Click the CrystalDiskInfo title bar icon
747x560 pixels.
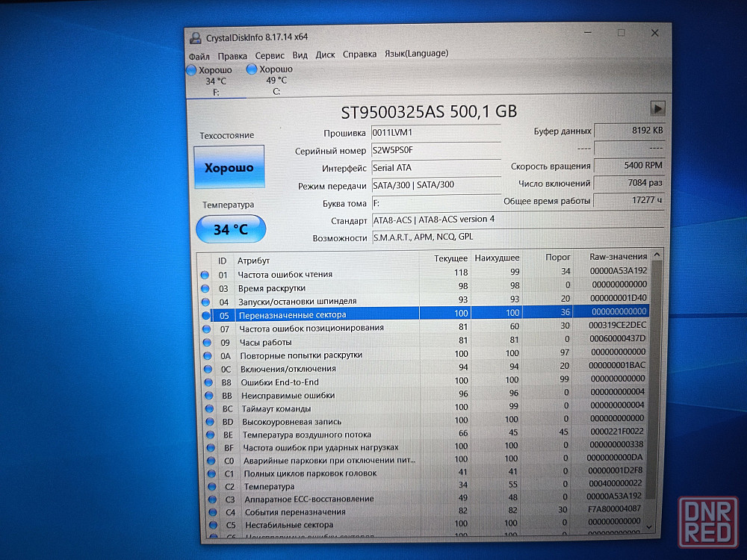[x=195, y=37]
